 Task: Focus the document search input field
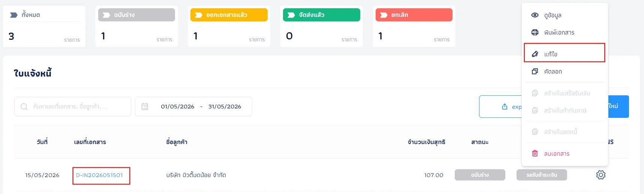(x=73, y=107)
